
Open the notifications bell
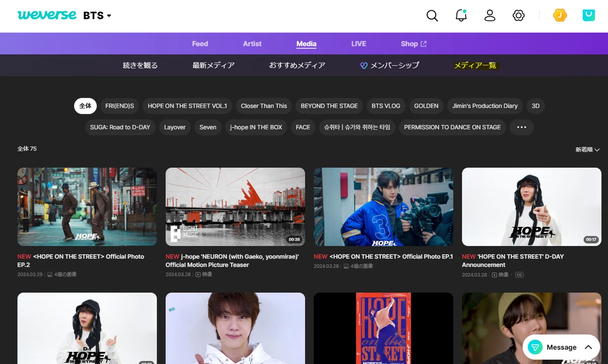click(x=461, y=16)
